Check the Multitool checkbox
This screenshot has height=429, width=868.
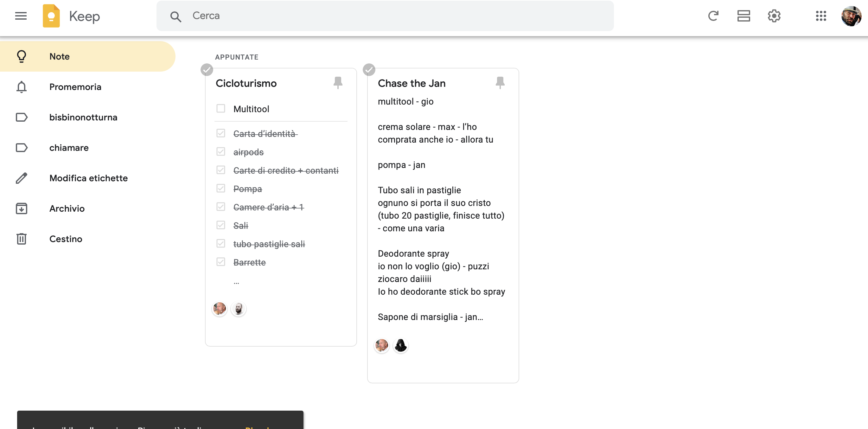(221, 108)
